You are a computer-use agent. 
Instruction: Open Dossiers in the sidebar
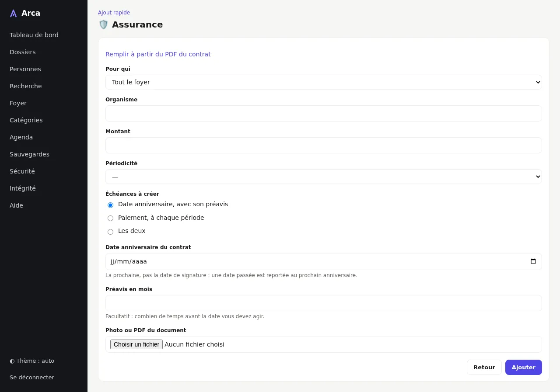(23, 52)
